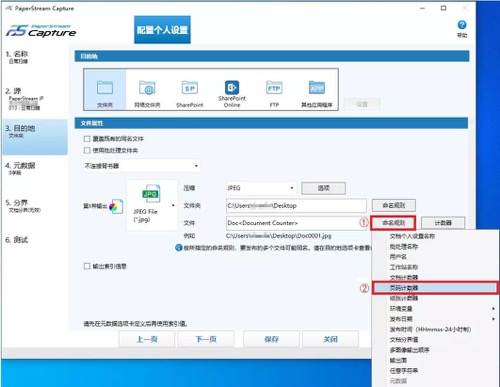This screenshot has height=387, width=500.
Task: Select 页码计数器 in the naming menu
Action: point(435,288)
